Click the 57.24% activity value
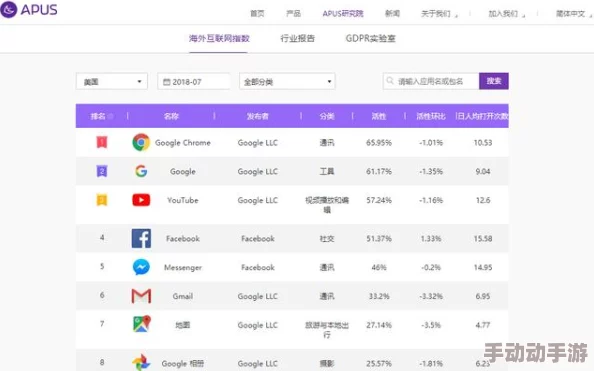 pos(379,200)
